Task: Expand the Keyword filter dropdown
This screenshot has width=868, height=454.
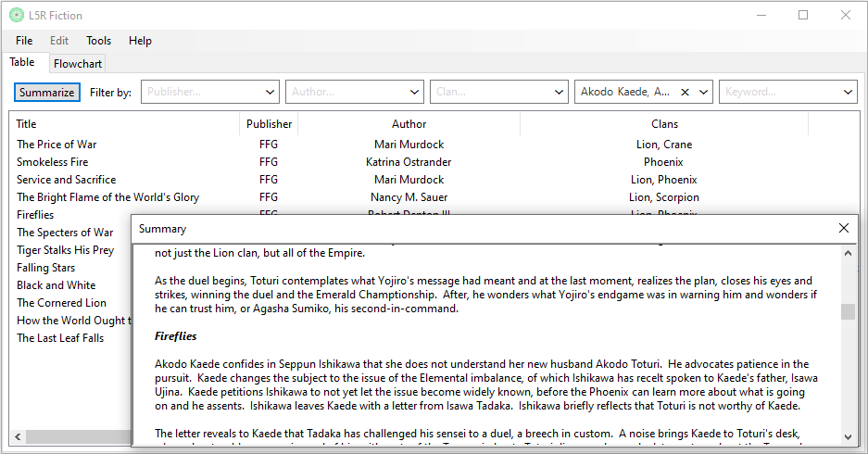Action: pos(849,93)
